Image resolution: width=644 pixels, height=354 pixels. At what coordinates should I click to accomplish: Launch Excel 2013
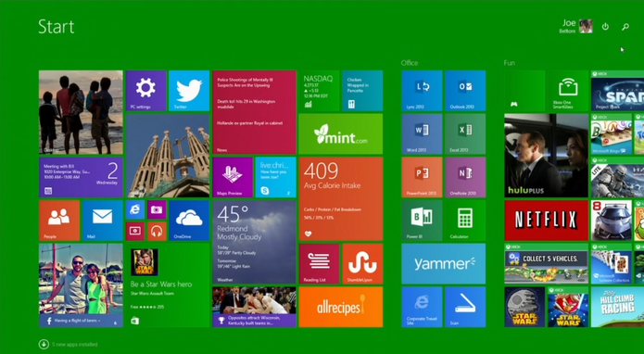[465, 133]
